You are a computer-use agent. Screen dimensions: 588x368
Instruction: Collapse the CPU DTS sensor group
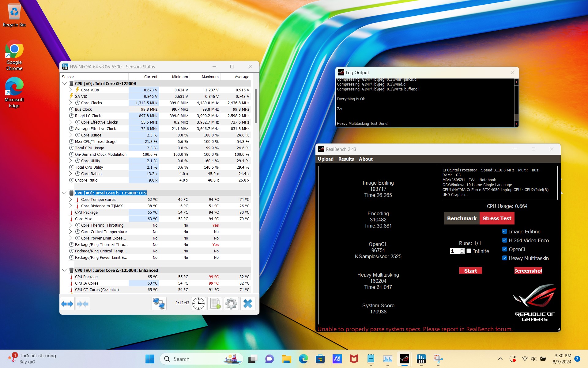click(x=64, y=193)
